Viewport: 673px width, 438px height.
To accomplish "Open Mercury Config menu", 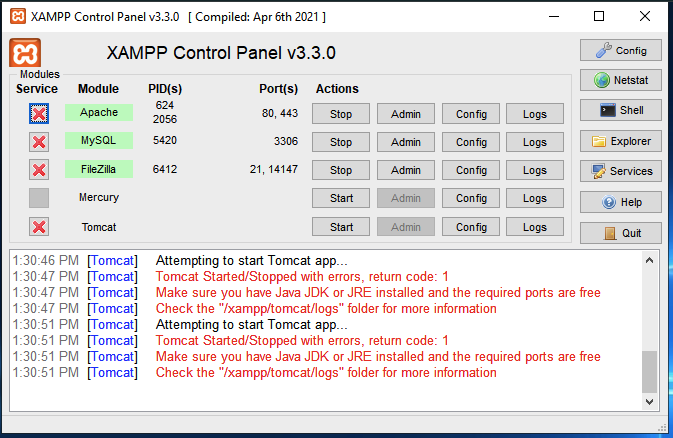I will click(x=471, y=198).
